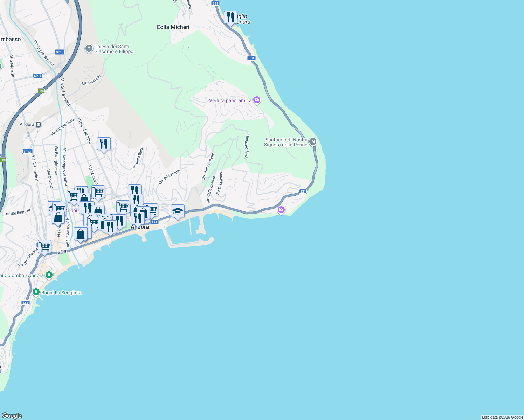Click the Veduta panoramica photo spot icon
Viewport: 524px width, 420px height.
[257, 100]
